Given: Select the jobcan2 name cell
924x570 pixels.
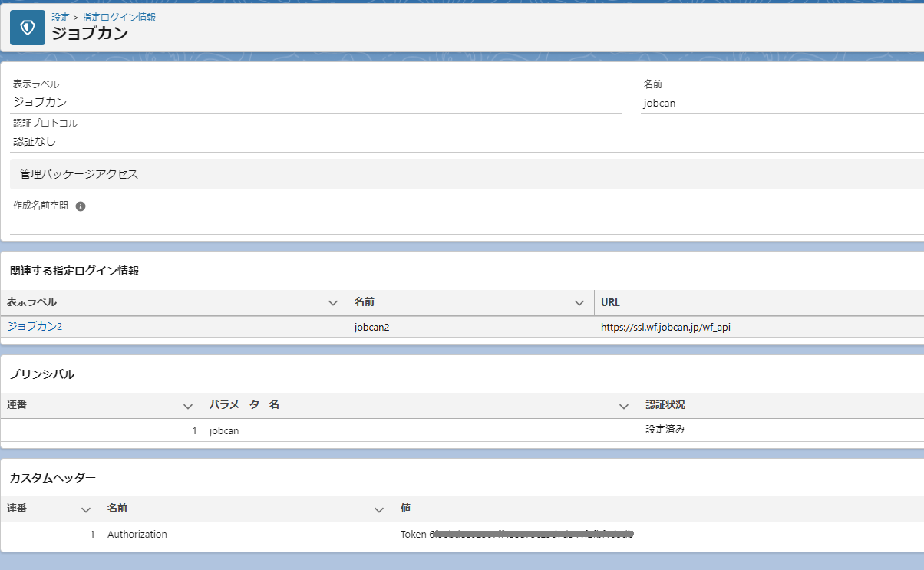Looking at the screenshot, I should pyautogui.click(x=471, y=328).
